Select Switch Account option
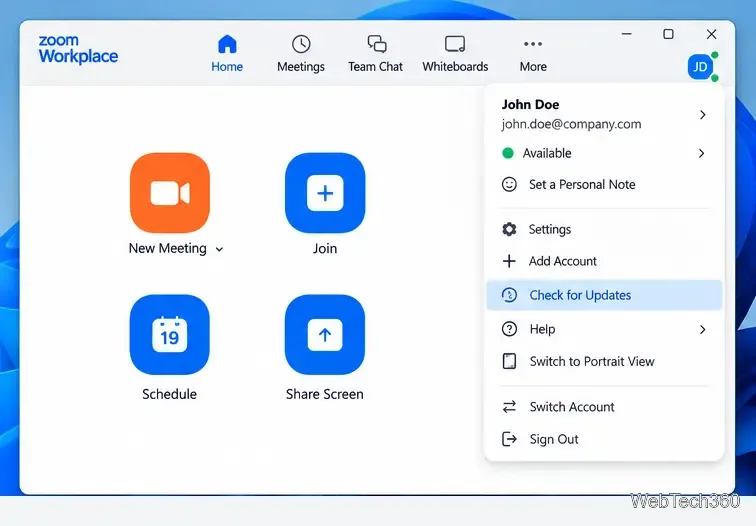The width and height of the screenshot is (756, 526). (604, 407)
